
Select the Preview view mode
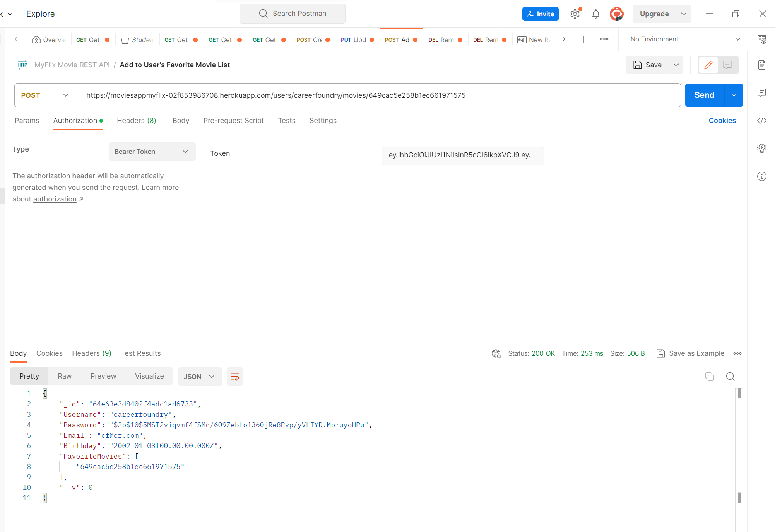103,376
